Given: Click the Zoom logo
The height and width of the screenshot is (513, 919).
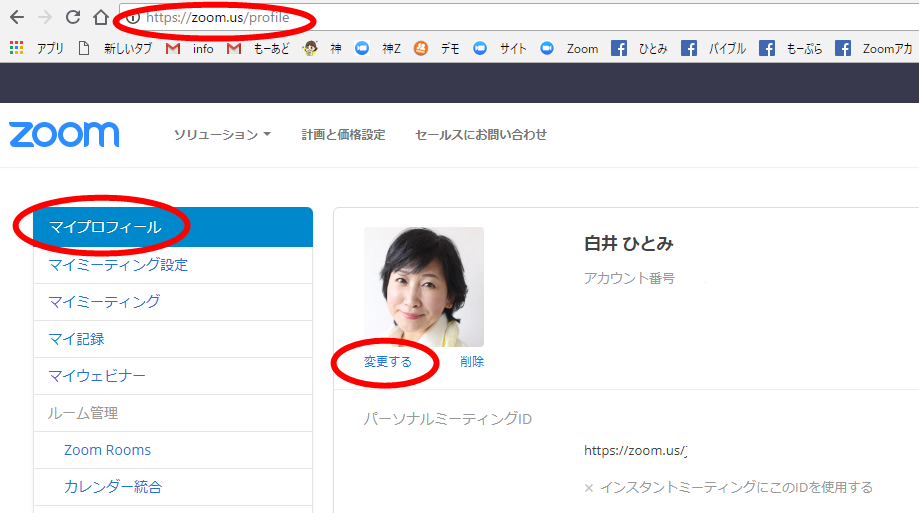Looking at the screenshot, I should coord(64,135).
